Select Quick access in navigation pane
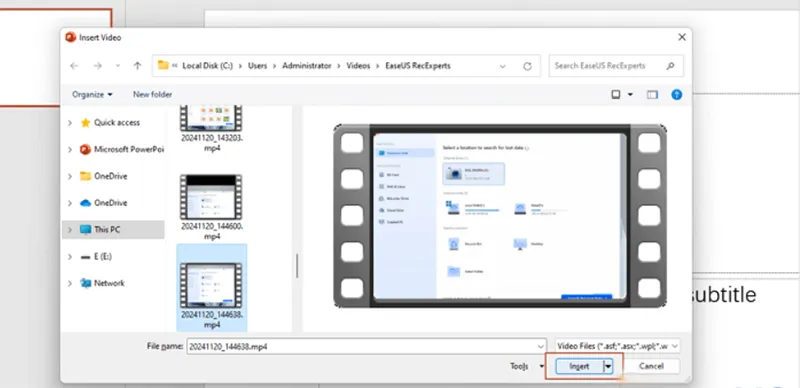 [117, 123]
